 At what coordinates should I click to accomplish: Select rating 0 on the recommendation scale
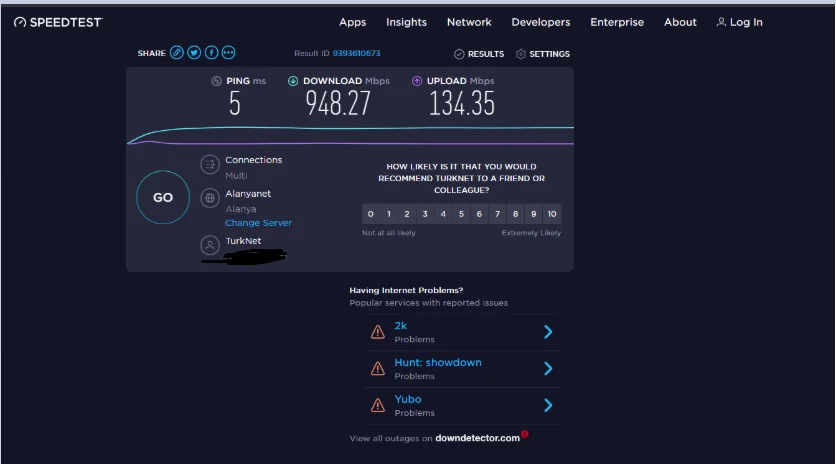coord(371,214)
